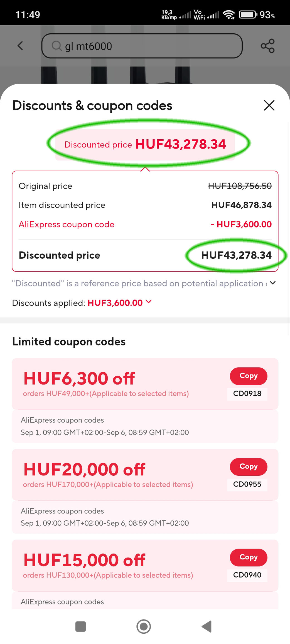Copy the CD0918 coupon code
This screenshot has height=644, width=290.
pyautogui.click(x=249, y=376)
